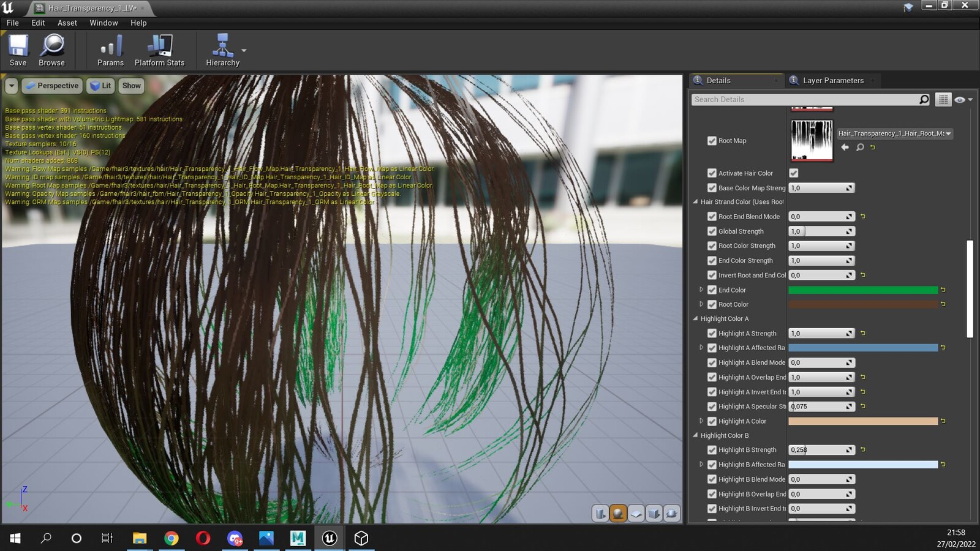Expand the End Color property
This screenshot has width=980, height=551.
click(x=701, y=290)
